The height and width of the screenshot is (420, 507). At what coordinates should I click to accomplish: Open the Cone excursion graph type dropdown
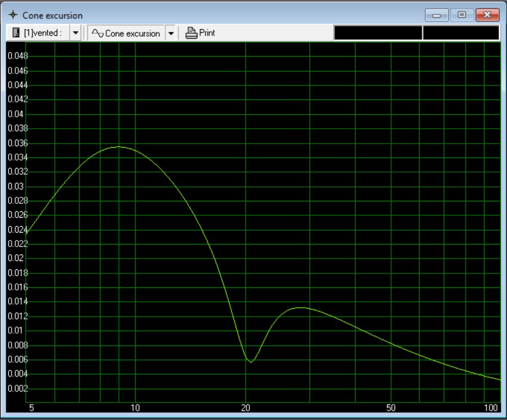[171, 33]
